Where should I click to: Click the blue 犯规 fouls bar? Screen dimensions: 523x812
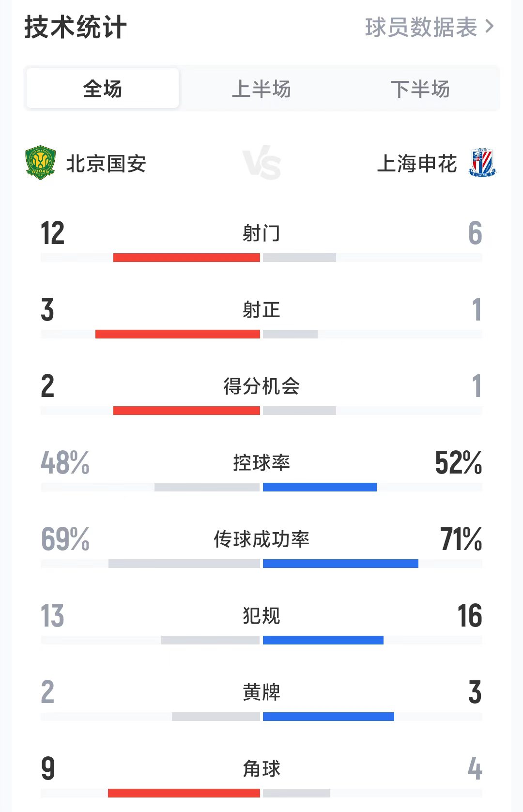tap(323, 640)
